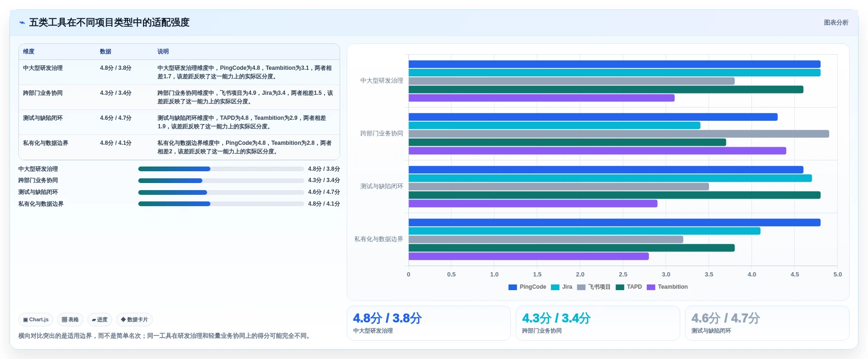The image size is (868, 359).
Task: Click the 跨部门业务协同 progress bar
Action: (221, 181)
